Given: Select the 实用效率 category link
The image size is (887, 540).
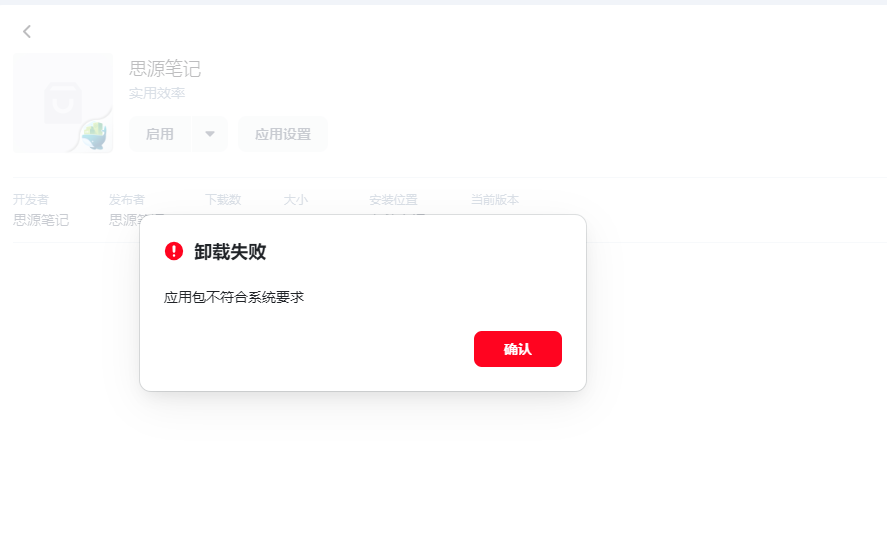Looking at the screenshot, I should click(157, 93).
